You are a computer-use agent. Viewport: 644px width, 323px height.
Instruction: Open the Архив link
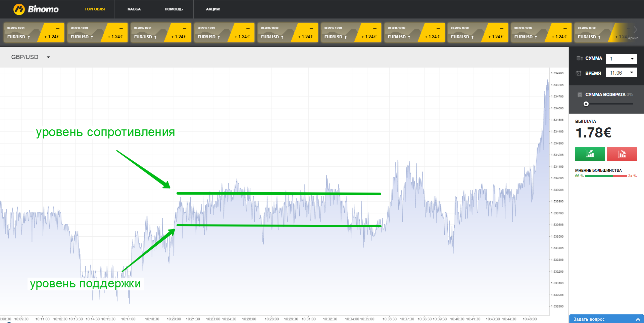pyautogui.click(x=633, y=38)
